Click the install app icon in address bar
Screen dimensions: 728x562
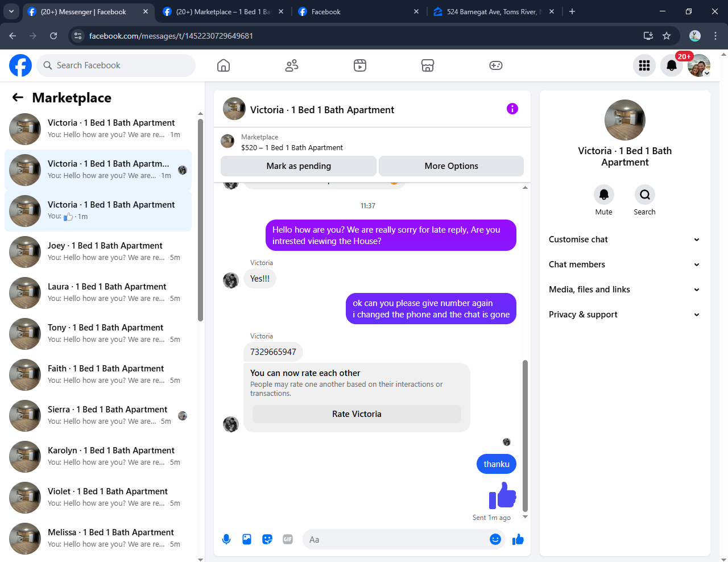[x=648, y=36]
